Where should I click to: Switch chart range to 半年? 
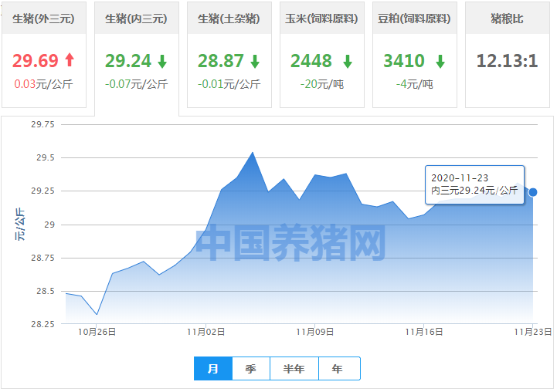[294, 369]
